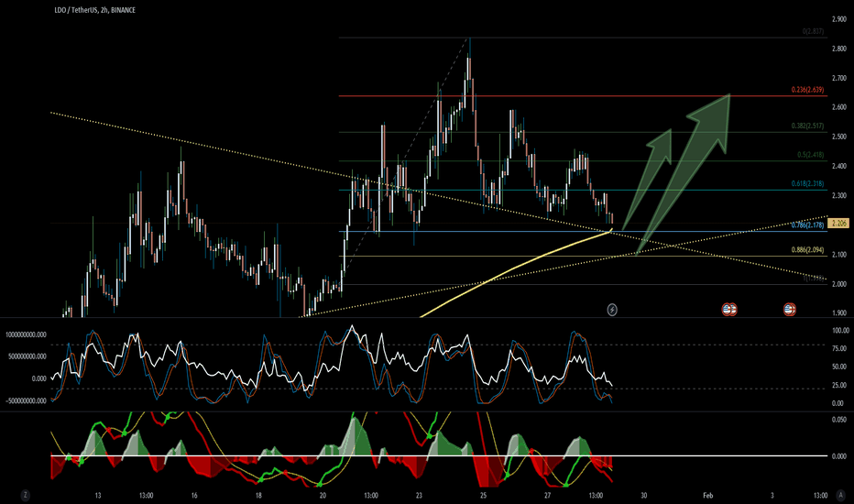The image size is (854, 504).
Task: Click the 13 date label on time axis
Action: tap(97, 495)
